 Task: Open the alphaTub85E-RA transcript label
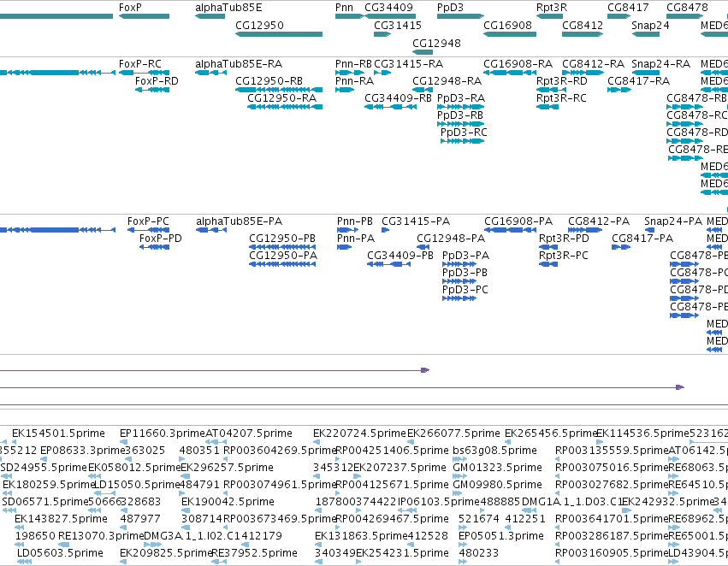click(239, 64)
